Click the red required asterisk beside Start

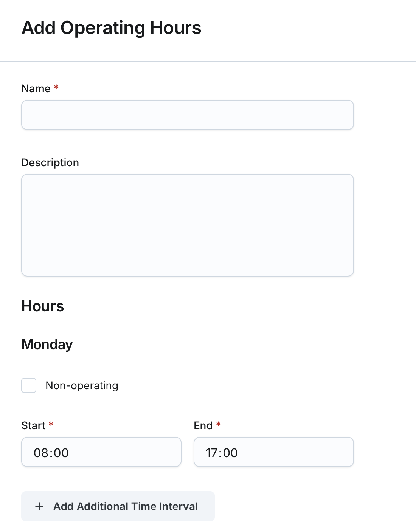(51, 425)
